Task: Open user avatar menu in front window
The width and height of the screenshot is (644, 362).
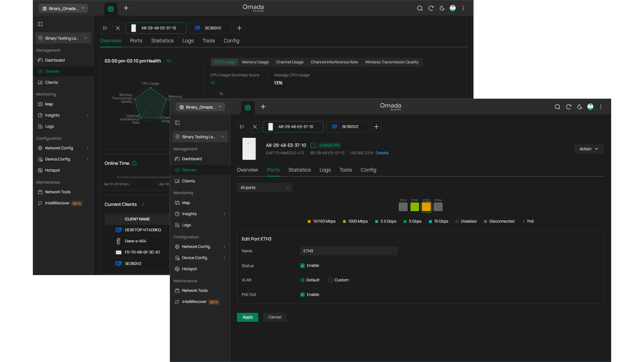Action: 590,107
